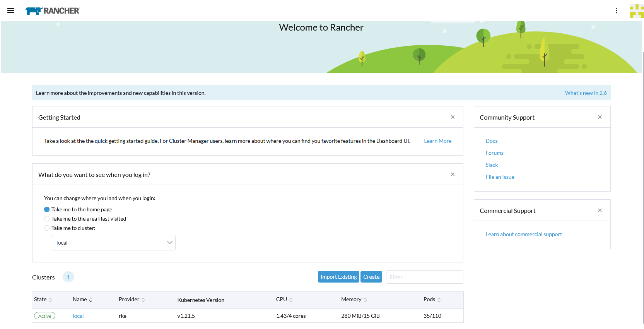Sort clusters by Name column
The image size is (644, 329).
tap(82, 300)
